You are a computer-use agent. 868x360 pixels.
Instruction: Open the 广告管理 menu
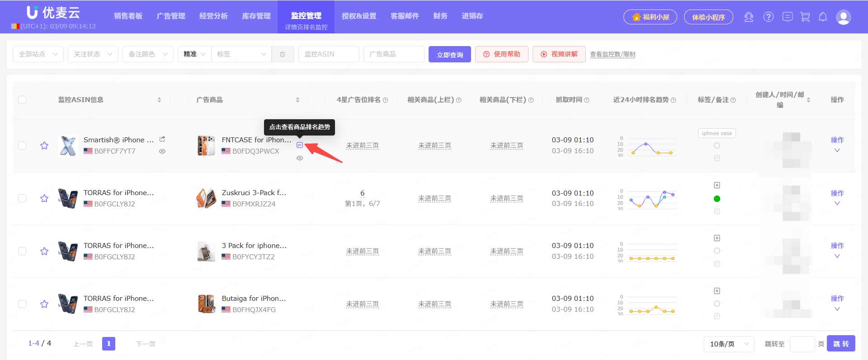coord(171,16)
